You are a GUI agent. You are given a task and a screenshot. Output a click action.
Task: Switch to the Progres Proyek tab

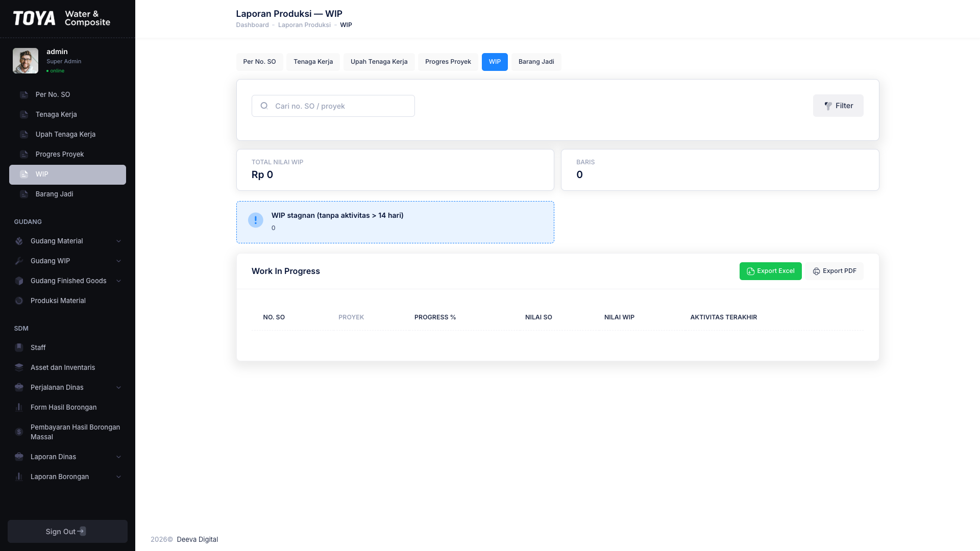click(x=448, y=62)
